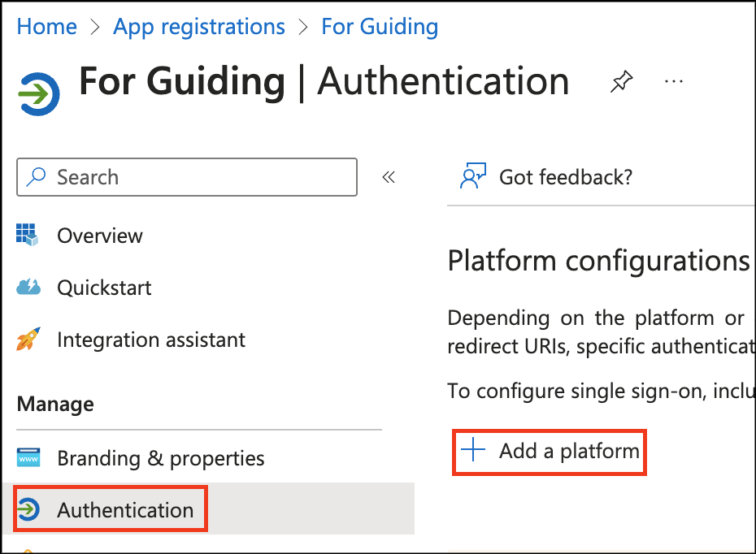Open App registrations breadcrumb link

pos(199,27)
